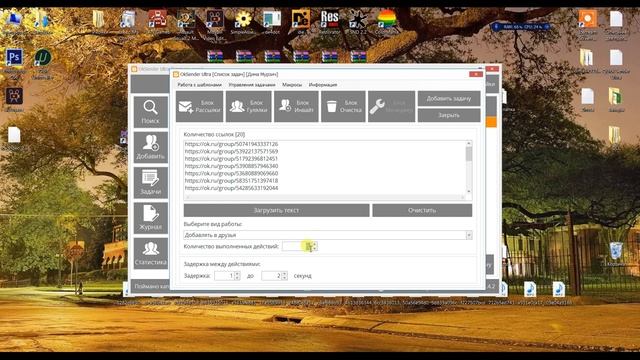This screenshot has height=360, width=640.
Task: Open the Макросы menu
Action: click(x=292, y=85)
